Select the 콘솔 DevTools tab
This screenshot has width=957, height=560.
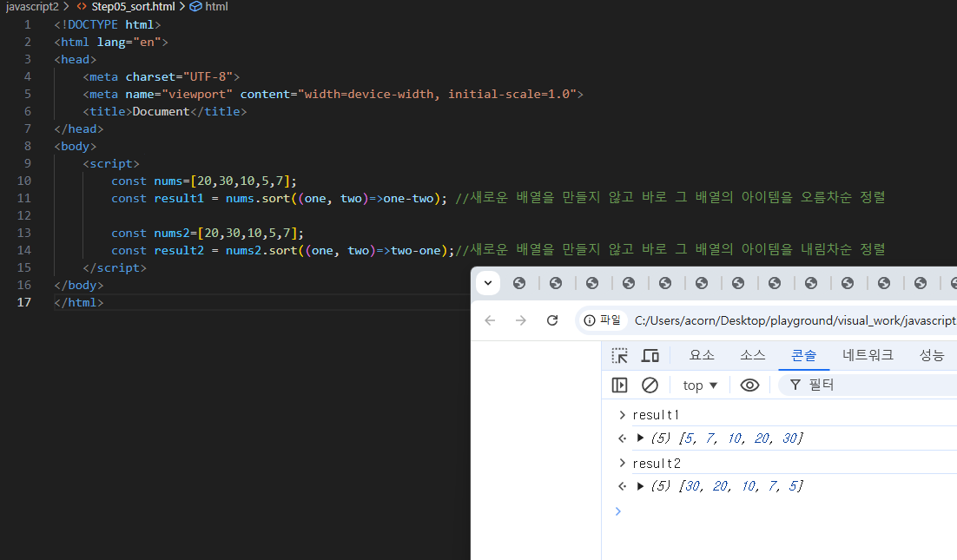coord(804,355)
